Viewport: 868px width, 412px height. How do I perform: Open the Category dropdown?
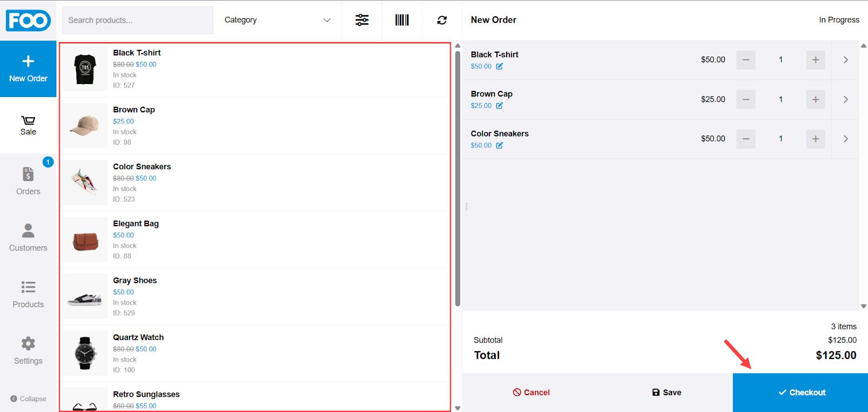(x=277, y=20)
